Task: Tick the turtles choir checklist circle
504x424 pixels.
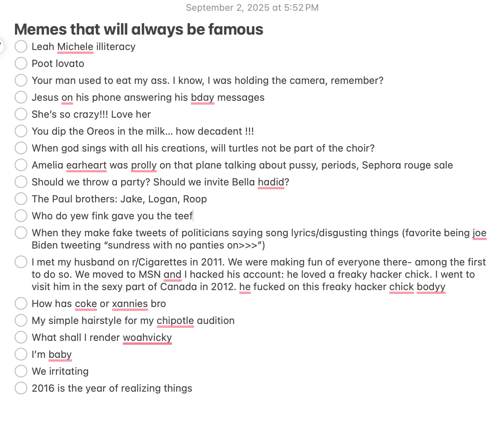Action: [x=21, y=148]
